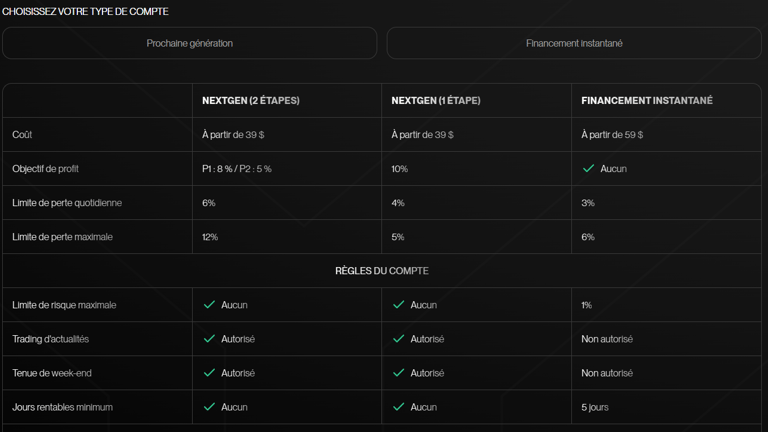Click the Limite de perte quotidienne row label
Image resolution: width=768 pixels, height=432 pixels.
coord(66,203)
